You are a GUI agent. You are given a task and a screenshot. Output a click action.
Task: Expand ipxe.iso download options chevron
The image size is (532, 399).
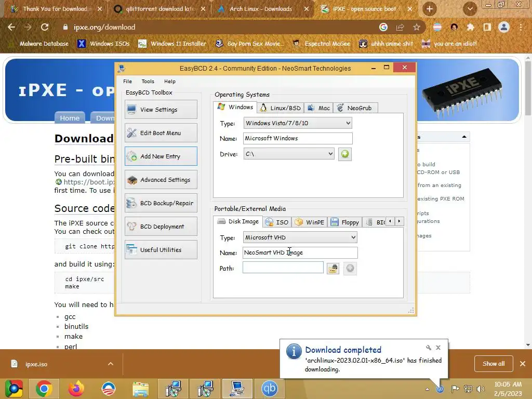click(111, 364)
